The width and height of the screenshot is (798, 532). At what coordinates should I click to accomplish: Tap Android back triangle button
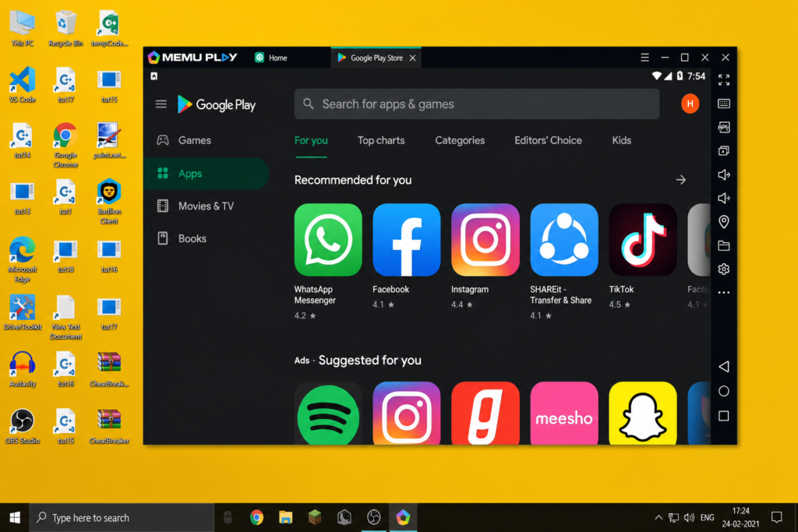[724, 367]
